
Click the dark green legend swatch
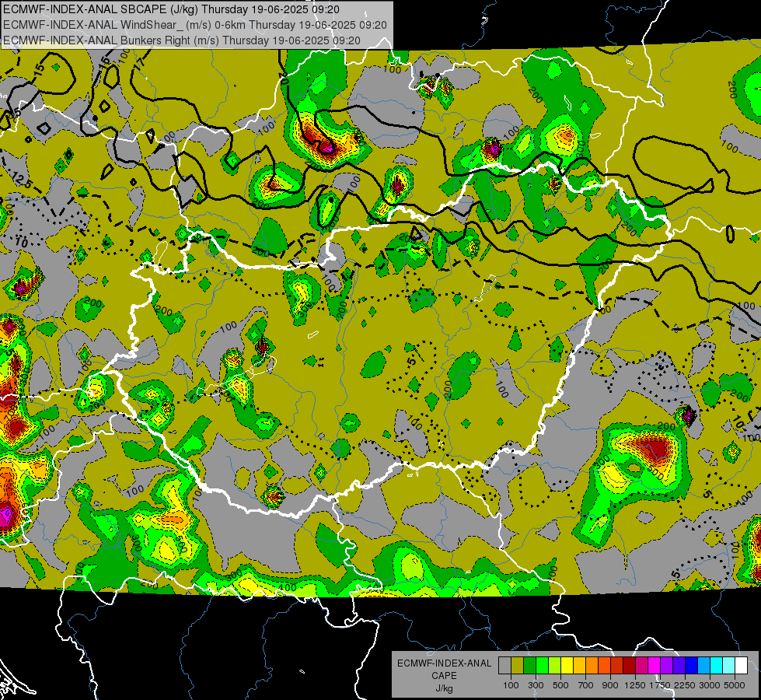529,666
